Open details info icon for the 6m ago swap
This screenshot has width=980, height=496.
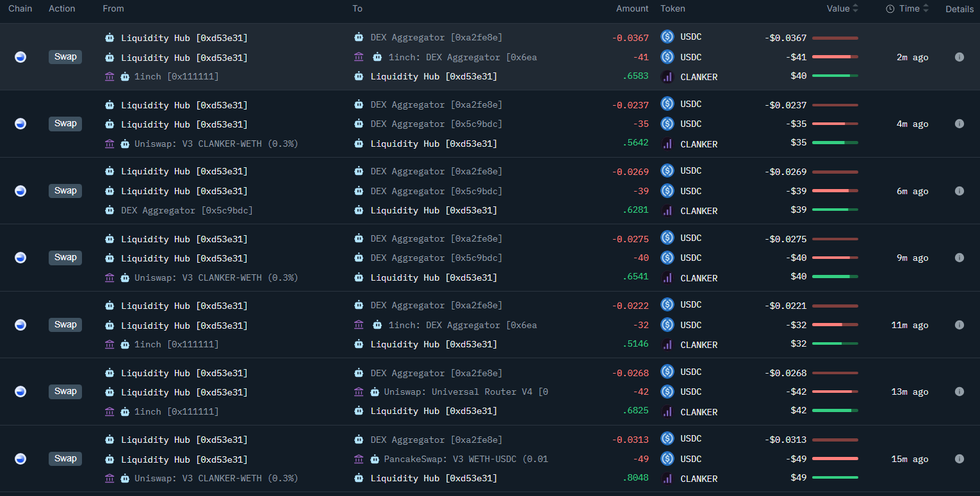[x=960, y=191]
